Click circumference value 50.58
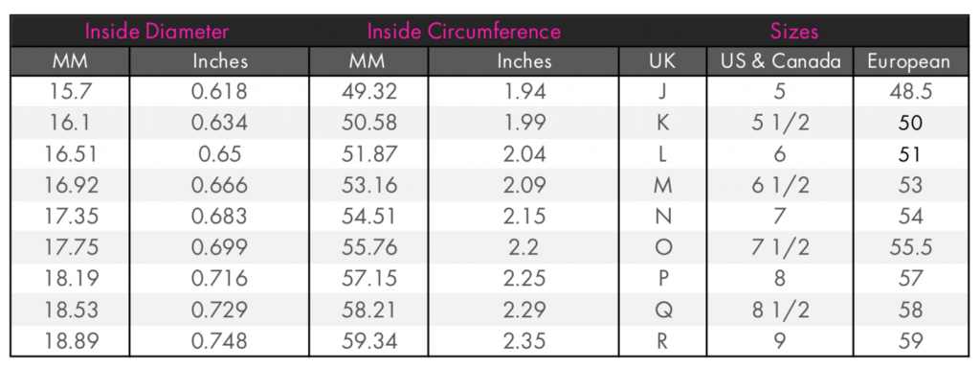 (x=368, y=123)
